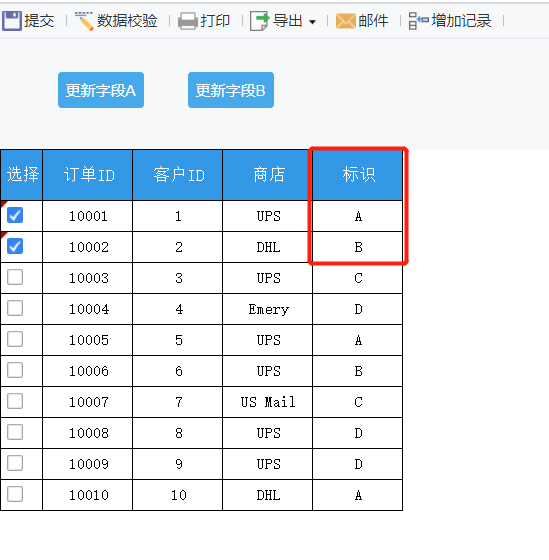Screen dimensions: 549x560
Task: Click the 标识 column header
Action: tap(358, 175)
